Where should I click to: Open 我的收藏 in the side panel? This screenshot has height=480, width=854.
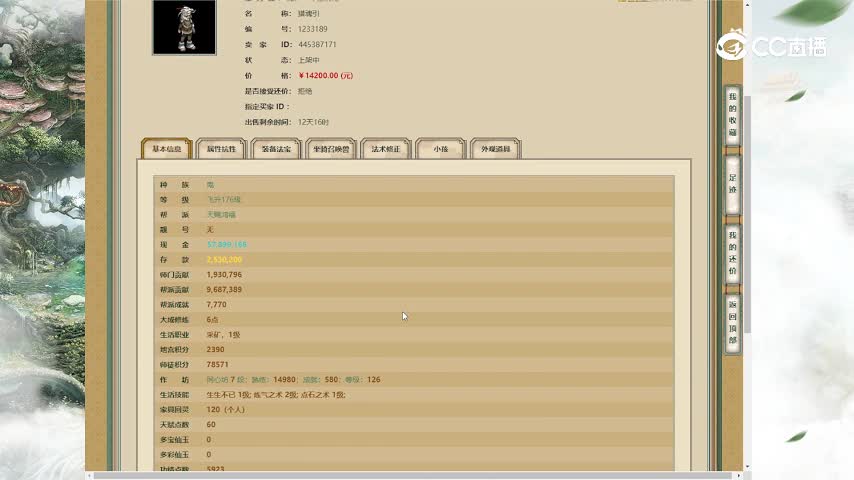733,115
